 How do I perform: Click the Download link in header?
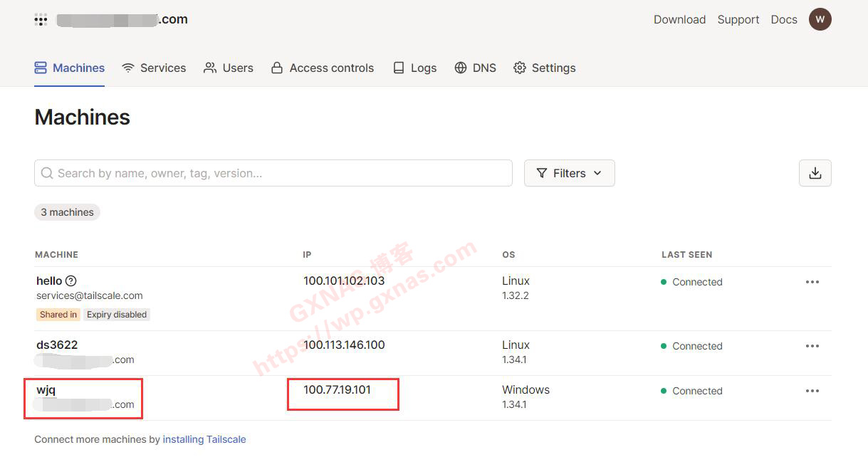point(679,20)
